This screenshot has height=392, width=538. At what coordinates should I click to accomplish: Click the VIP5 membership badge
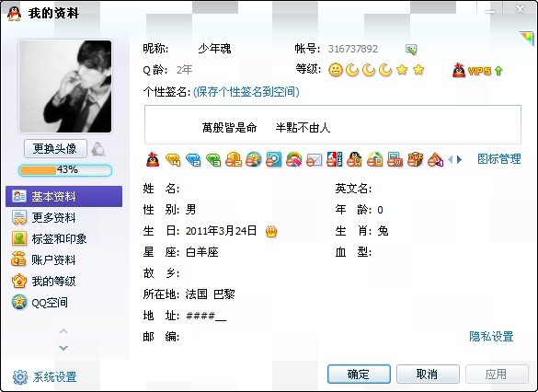[477, 71]
